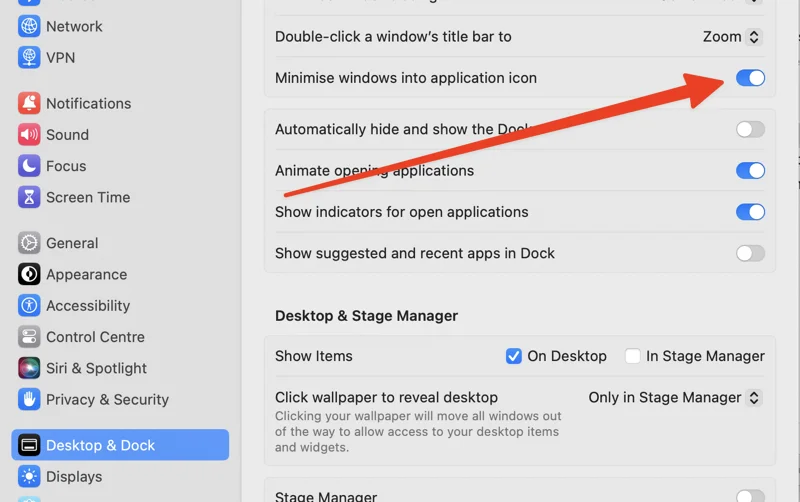Click the VPN icon in sidebar

coord(29,57)
